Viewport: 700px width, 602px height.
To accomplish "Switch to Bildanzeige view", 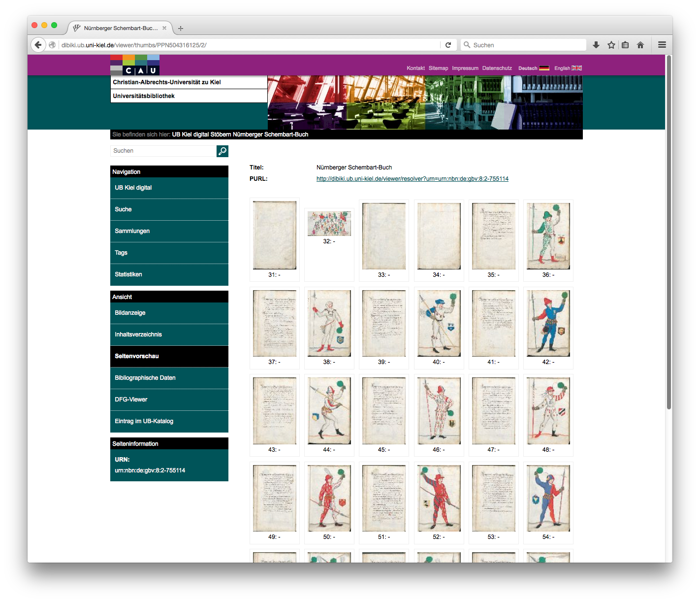I will [x=169, y=313].
